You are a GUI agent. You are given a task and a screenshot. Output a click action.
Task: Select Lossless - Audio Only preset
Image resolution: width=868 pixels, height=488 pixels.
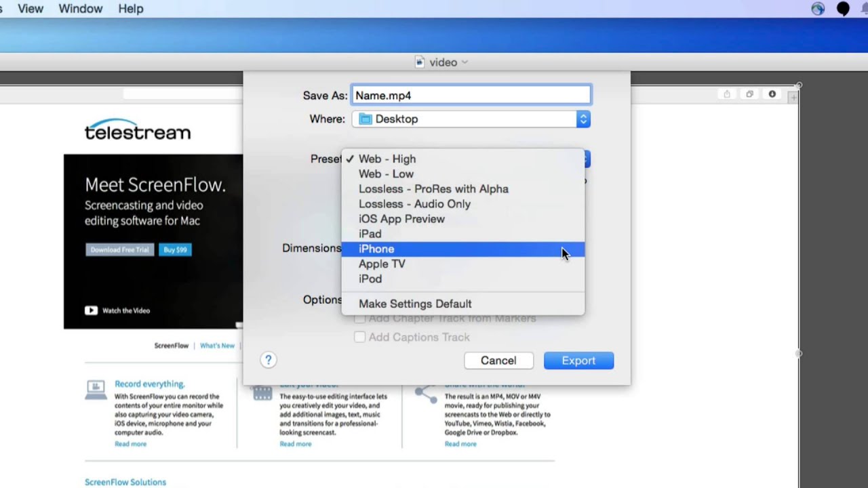pyautogui.click(x=462, y=203)
